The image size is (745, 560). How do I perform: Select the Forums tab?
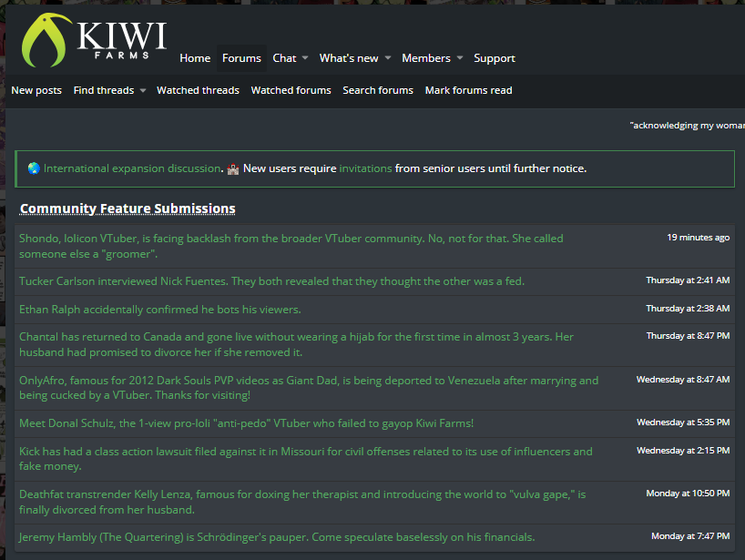pos(241,58)
